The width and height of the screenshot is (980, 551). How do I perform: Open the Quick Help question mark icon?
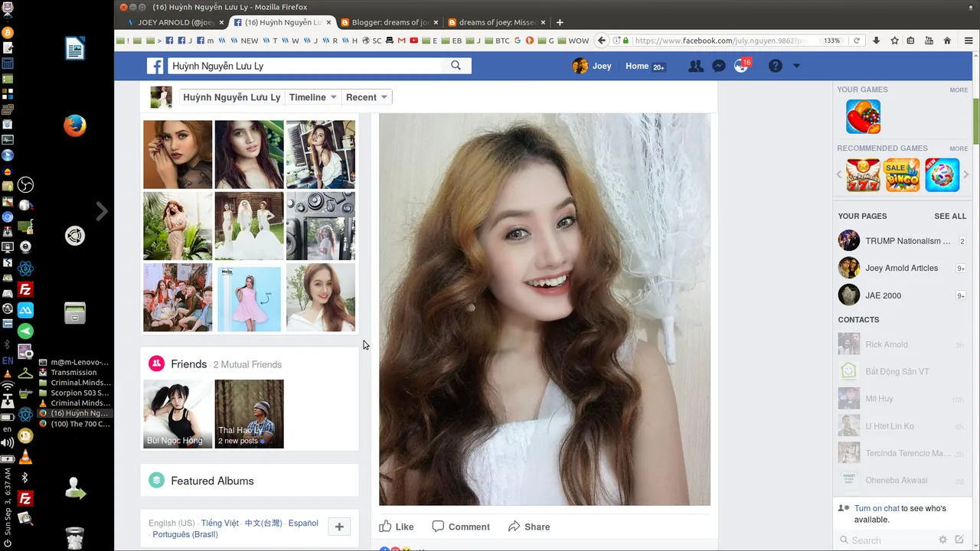click(776, 67)
